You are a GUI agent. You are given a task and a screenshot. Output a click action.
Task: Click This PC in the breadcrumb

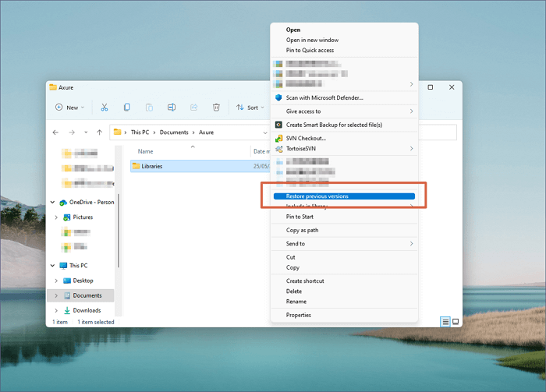(x=140, y=132)
